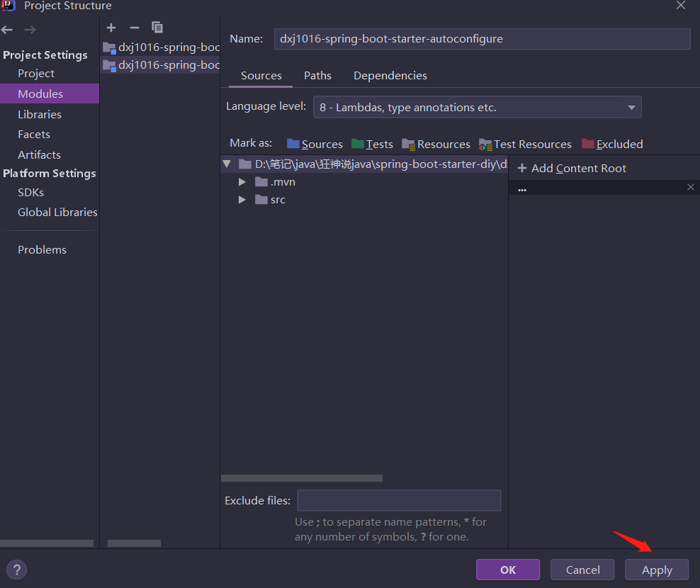Image resolution: width=700 pixels, height=588 pixels.
Task: Click the settings sidebar horizontal scrollbar
Action: [x=47, y=543]
